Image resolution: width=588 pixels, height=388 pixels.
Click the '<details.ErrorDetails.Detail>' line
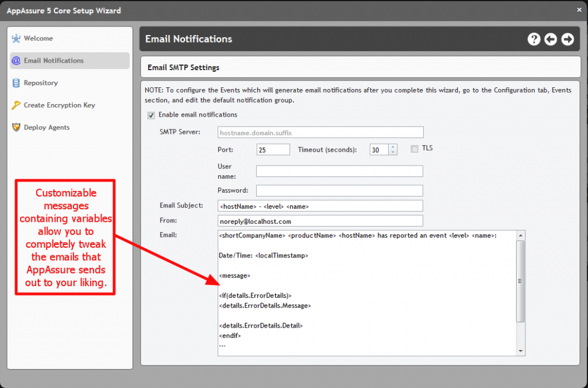point(261,326)
